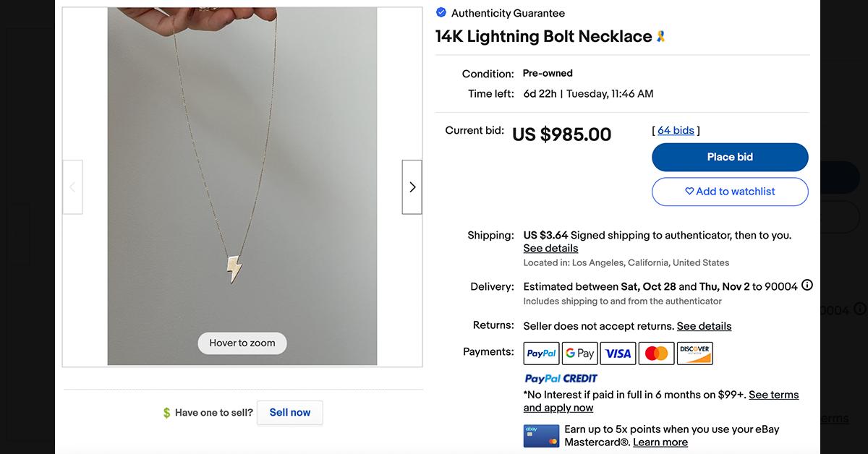Select the PayPal payment icon

coord(541,353)
